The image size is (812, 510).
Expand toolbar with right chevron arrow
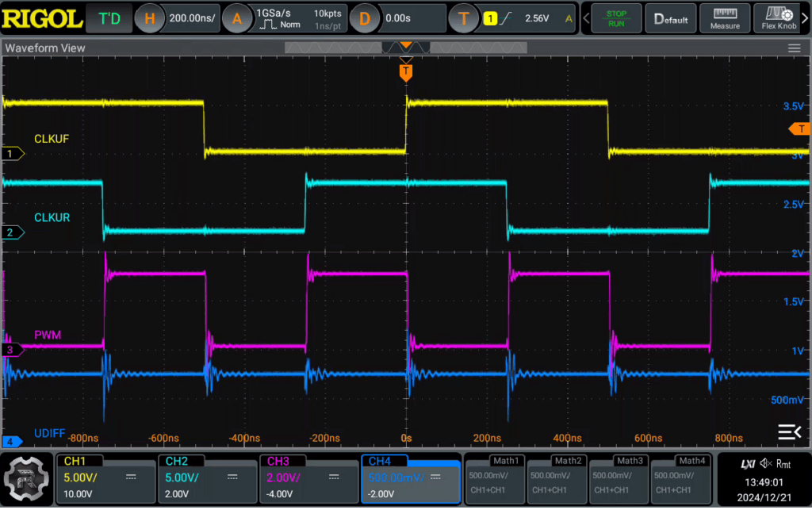tap(806, 18)
